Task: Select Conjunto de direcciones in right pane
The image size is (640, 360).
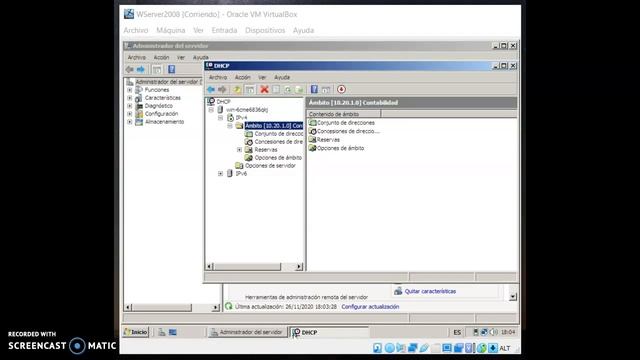Action: pos(342,122)
